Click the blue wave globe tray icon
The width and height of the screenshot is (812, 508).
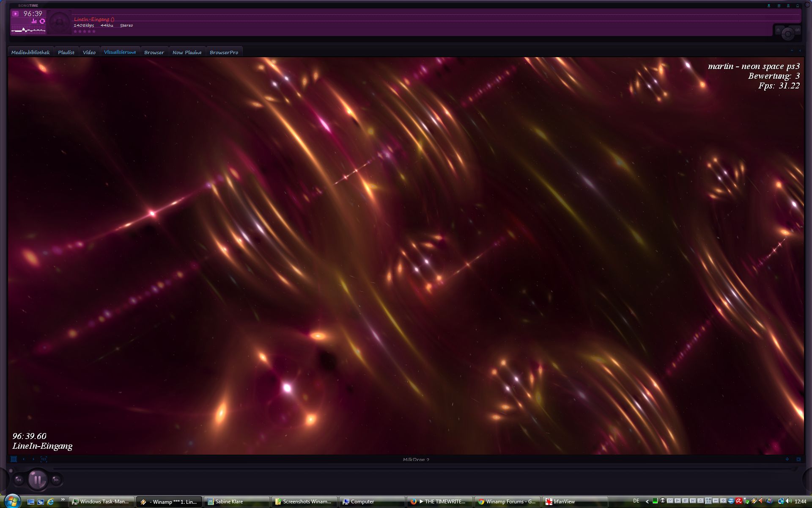point(731,501)
